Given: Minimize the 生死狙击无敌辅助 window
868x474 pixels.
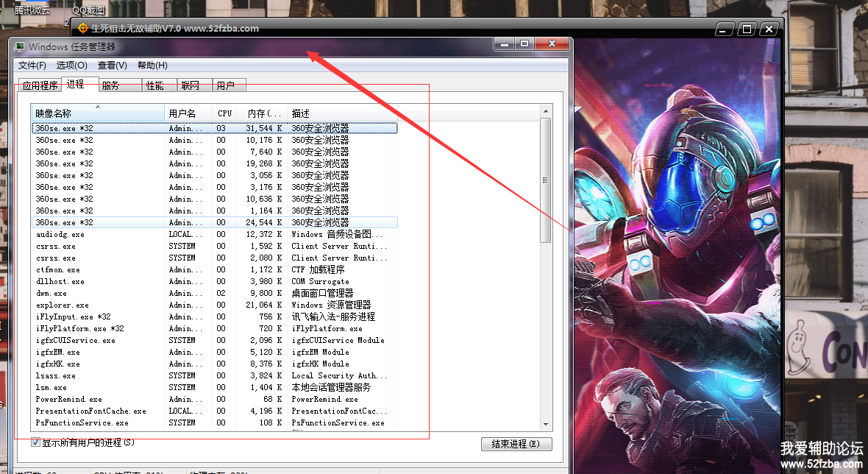Looking at the screenshot, I should [x=724, y=29].
